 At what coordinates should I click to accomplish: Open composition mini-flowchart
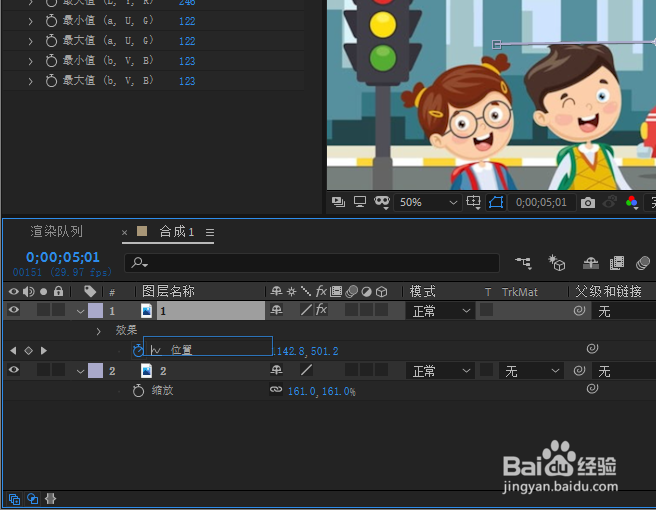[x=523, y=263]
